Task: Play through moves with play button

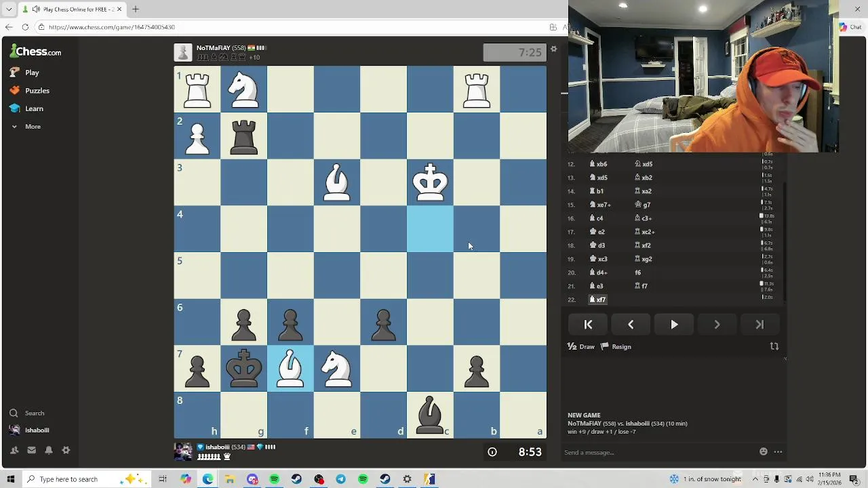Action: click(x=674, y=325)
